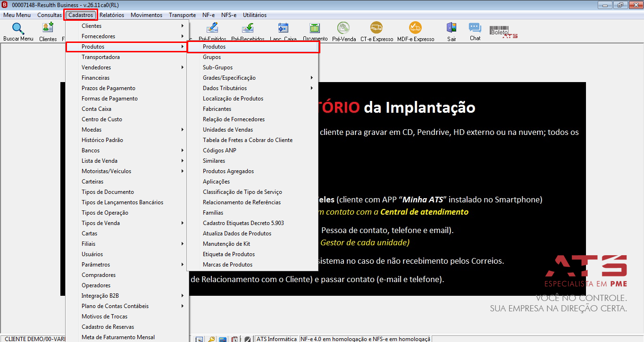The width and height of the screenshot is (644, 342).
Task: Expand the Fornecedores submenu arrow
Action: coord(183,36)
